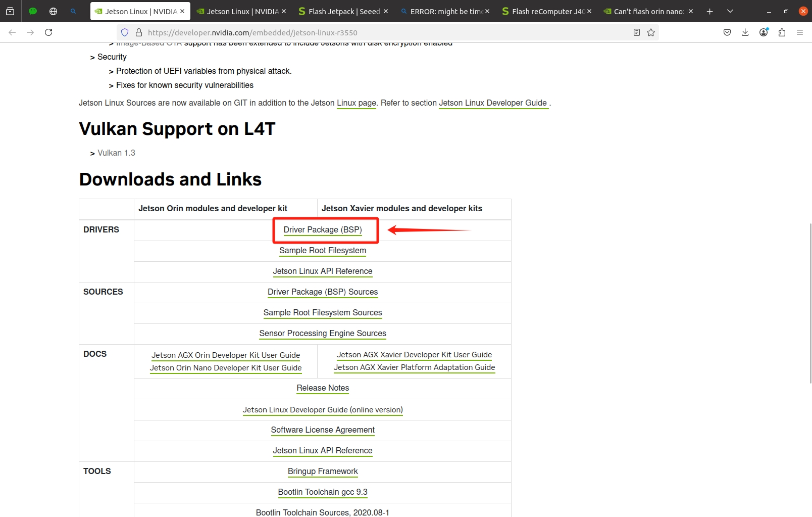The width and height of the screenshot is (812, 517).
Task: Open the globe pinned tab
Action: [x=53, y=11]
